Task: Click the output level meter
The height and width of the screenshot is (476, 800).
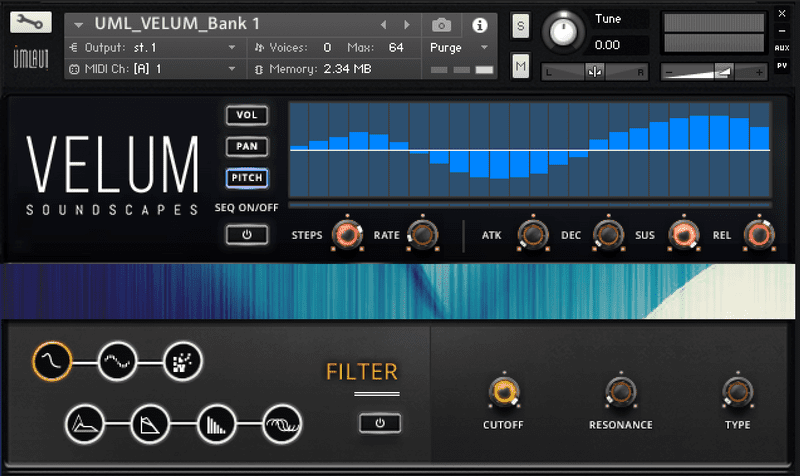Action: (714, 33)
